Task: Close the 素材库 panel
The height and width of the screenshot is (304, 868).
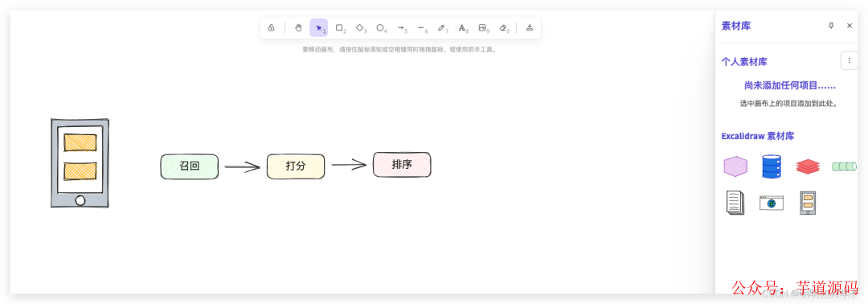Action: click(850, 26)
